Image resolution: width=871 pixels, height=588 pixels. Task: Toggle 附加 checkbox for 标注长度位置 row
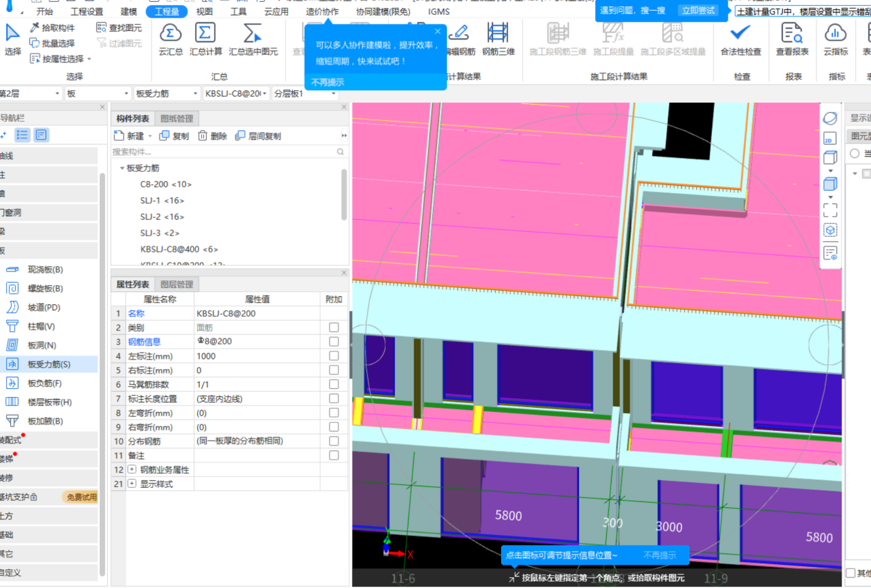334,399
